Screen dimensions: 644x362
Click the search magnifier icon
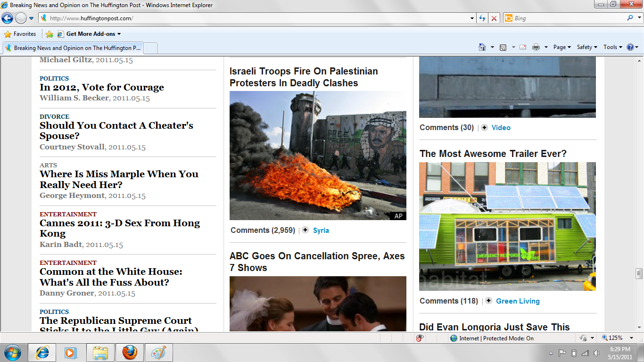pyautogui.click(x=630, y=18)
